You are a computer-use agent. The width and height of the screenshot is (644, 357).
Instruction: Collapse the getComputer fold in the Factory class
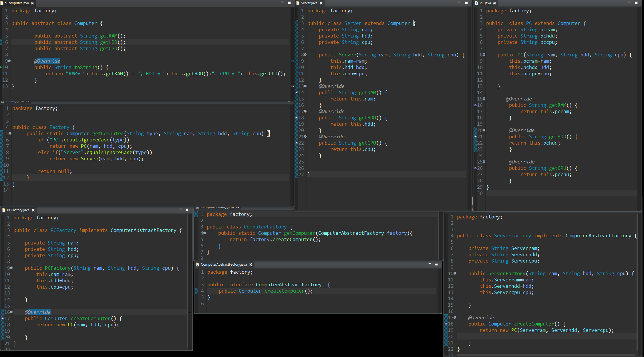coord(10,133)
